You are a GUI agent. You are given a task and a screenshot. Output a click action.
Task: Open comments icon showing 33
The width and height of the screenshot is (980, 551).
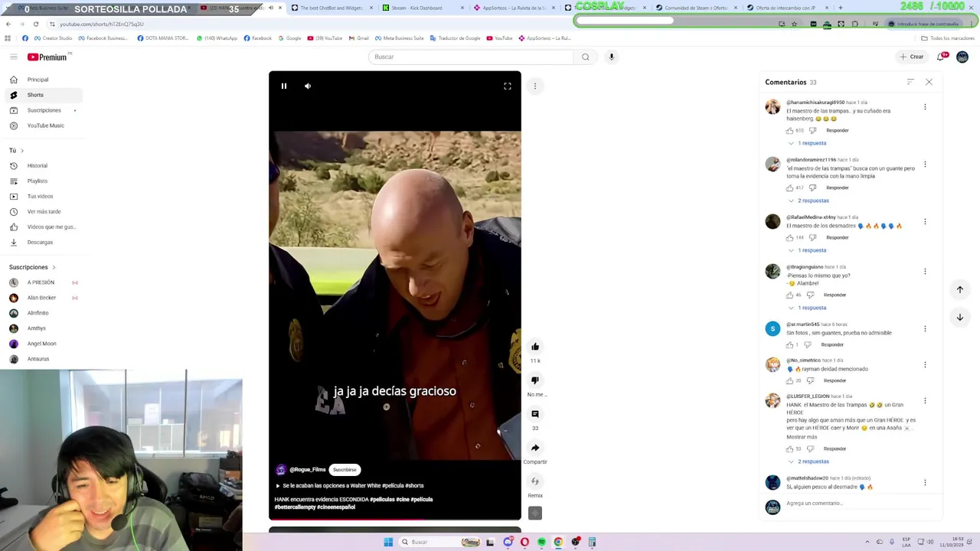coord(535,414)
